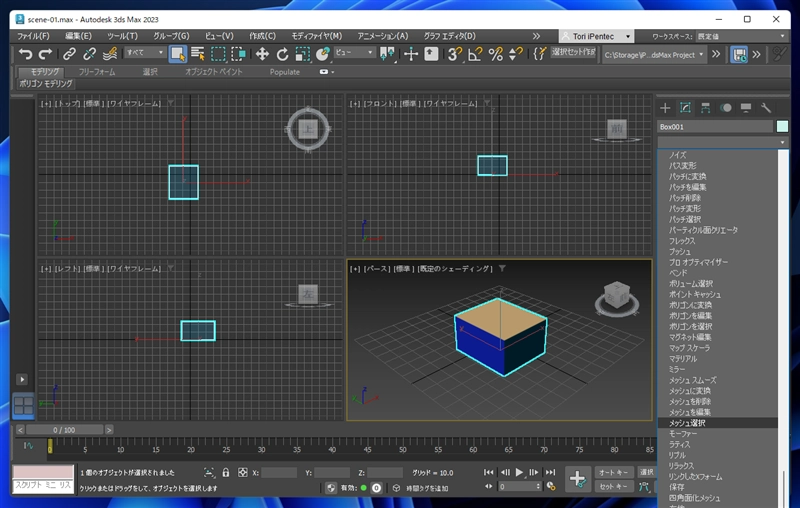800x508 pixels.
Task: Select the Link objects tool
Action: click(69, 54)
